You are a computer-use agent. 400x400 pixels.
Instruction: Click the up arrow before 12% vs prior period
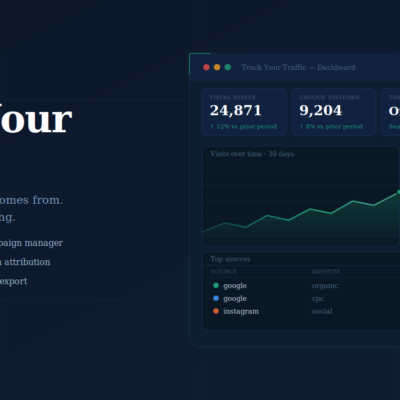pos(212,126)
